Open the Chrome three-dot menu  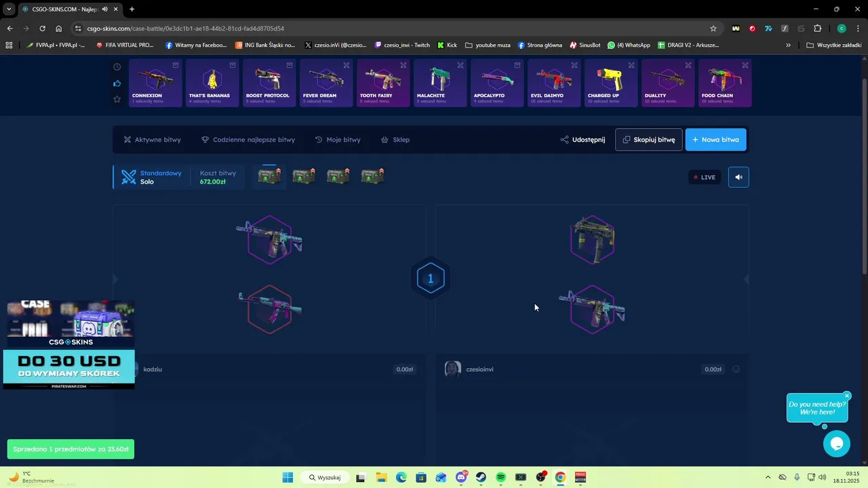click(x=857, y=28)
